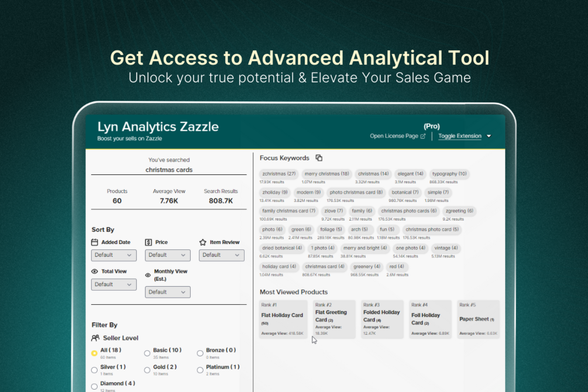This screenshot has height=392, width=588.
Task: Click the botanical (7) keyword tag
Action: (405, 192)
